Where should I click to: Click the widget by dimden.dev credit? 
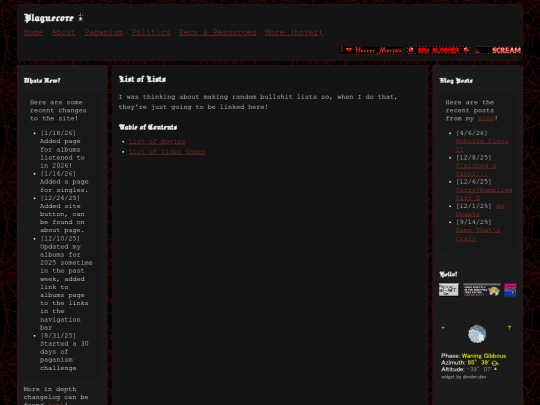coord(464,377)
